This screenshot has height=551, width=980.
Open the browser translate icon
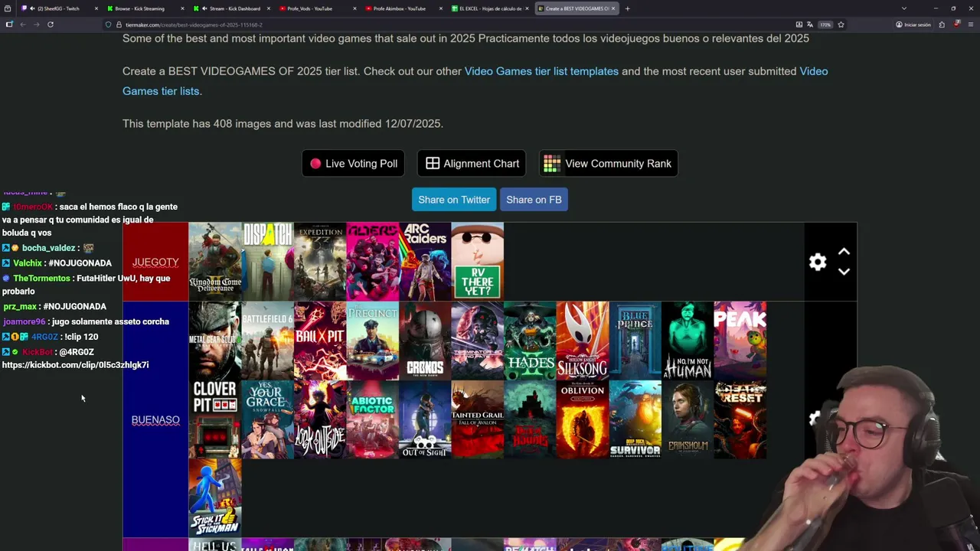(x=809, y=24)
